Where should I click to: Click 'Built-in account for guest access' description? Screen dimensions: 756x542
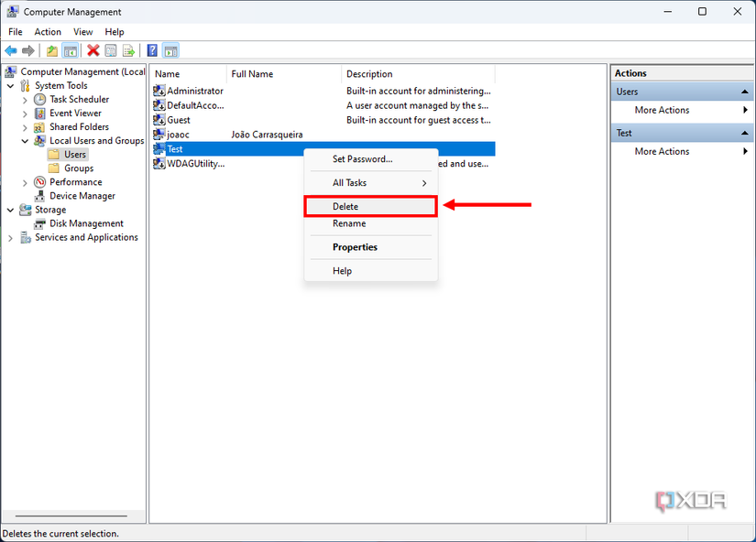point(419,120)
